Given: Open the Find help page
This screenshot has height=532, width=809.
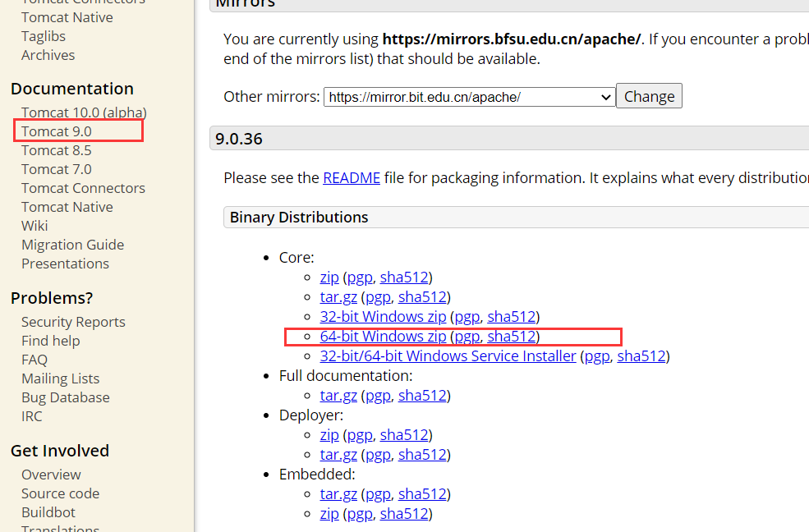Looking at the screenshot, I should click(x=51, y=341).
